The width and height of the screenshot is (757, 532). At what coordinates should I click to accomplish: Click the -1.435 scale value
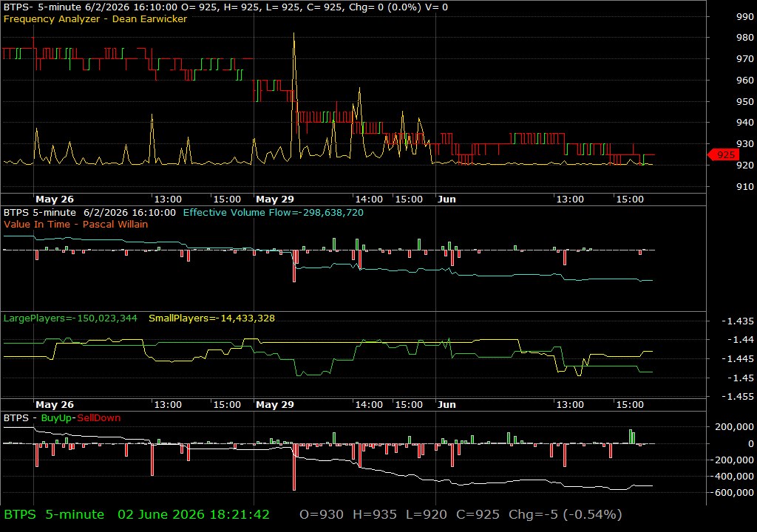pos(737,321)
